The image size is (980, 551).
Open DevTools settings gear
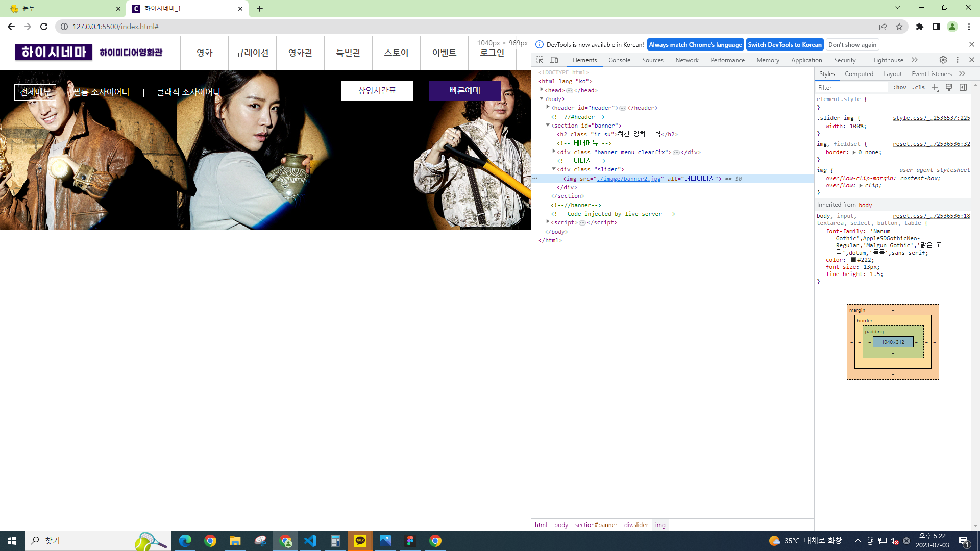[943, 60]
